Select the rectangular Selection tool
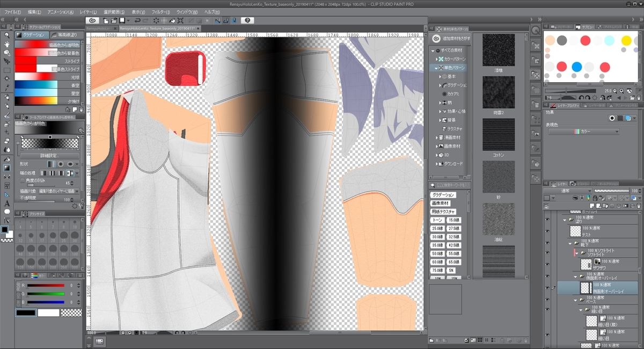The image size is (644, 349). [7, 70]
